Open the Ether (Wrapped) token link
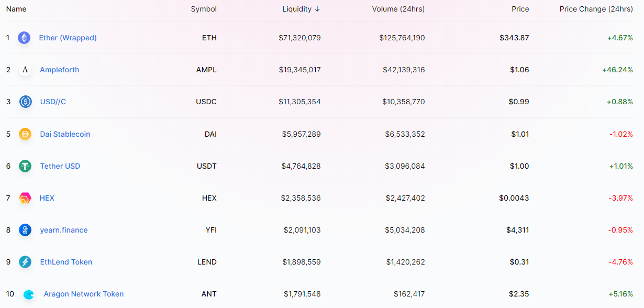 pos(68,38)
